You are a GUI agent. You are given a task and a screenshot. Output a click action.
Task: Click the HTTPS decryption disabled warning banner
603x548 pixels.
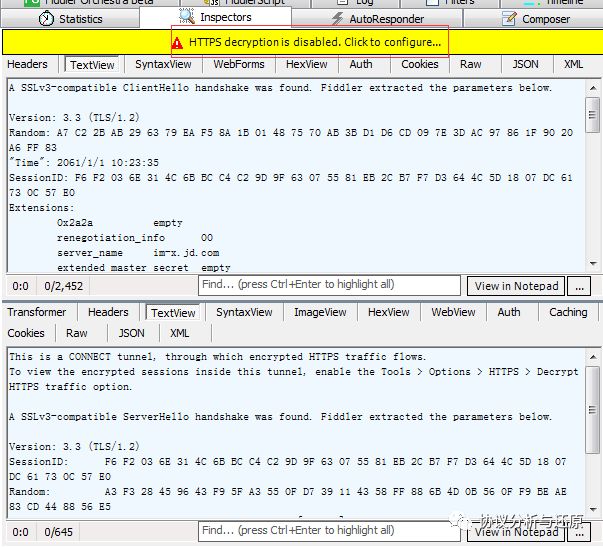coord(302,42)
